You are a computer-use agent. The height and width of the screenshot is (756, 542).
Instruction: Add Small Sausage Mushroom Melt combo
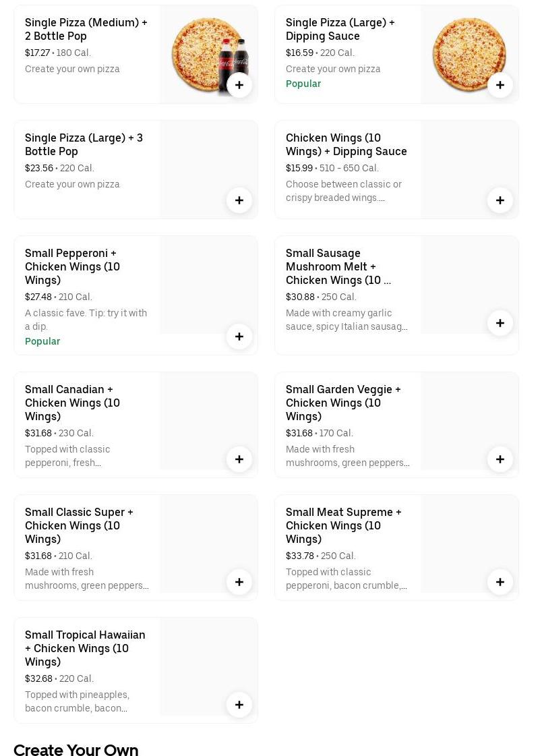tap(500, 323)
